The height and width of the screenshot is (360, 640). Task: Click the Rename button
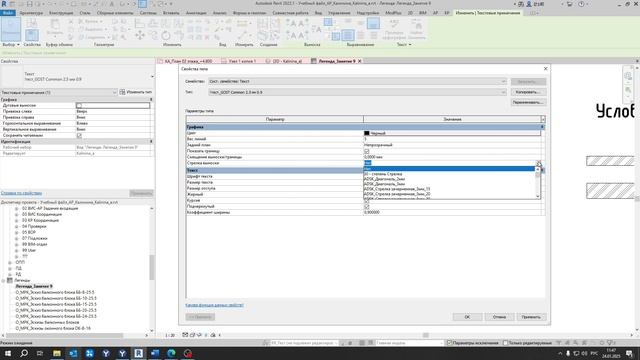pos(528,102)
